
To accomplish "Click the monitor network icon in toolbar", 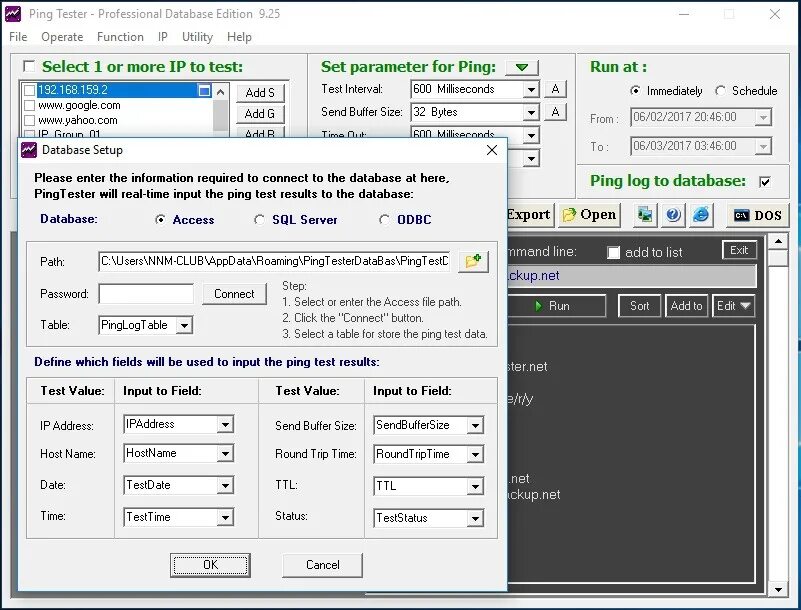I will (645, 215).
